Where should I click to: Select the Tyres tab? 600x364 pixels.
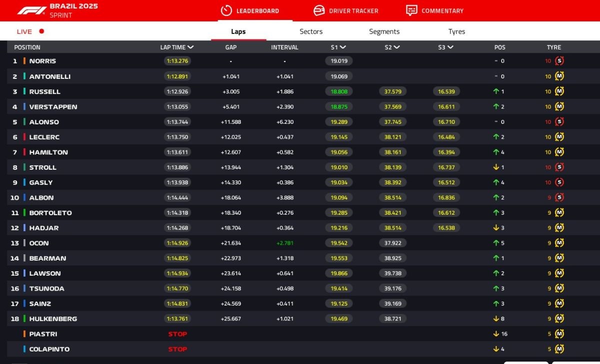coord(456,31)
